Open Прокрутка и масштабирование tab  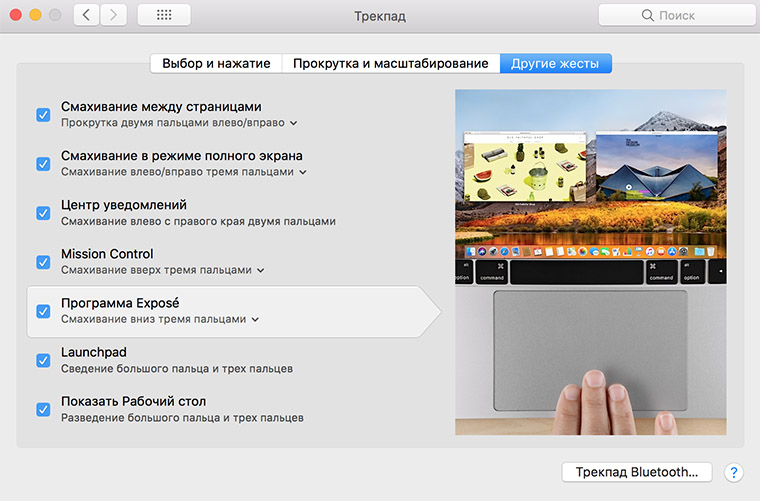391,63
